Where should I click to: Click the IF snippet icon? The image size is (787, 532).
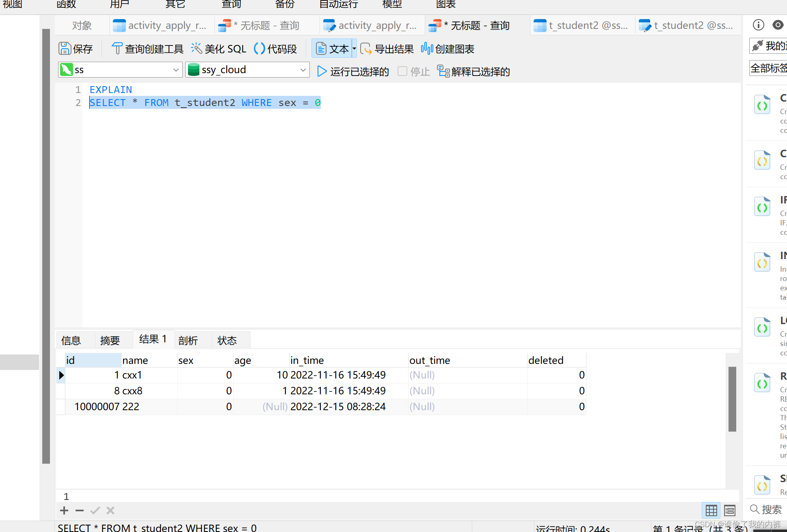(x=762, y=207)
